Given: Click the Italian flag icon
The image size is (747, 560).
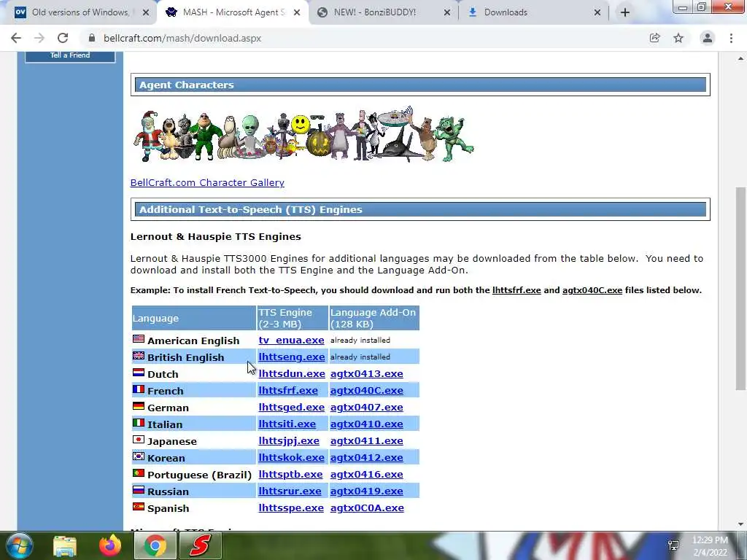Looking at the screenshot, I should pos(139,423).
